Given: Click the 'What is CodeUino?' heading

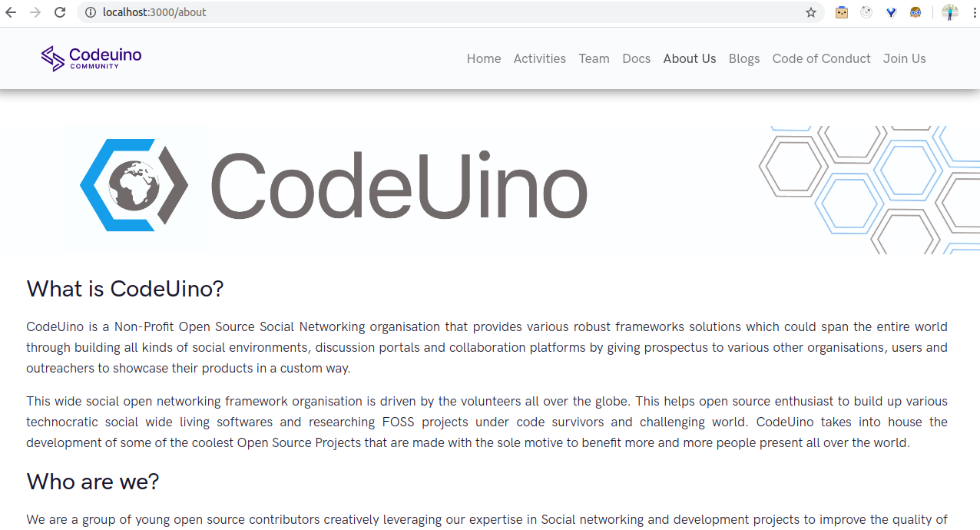Looking at the screenshot, I should point(125,289).
